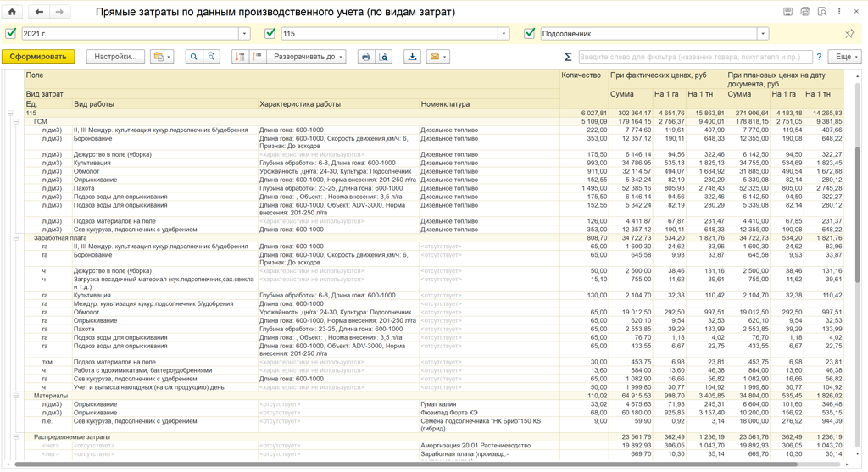868x472 pixels.
Task: Pin the settings panel with the pin icon
Action: click(849, 34)
